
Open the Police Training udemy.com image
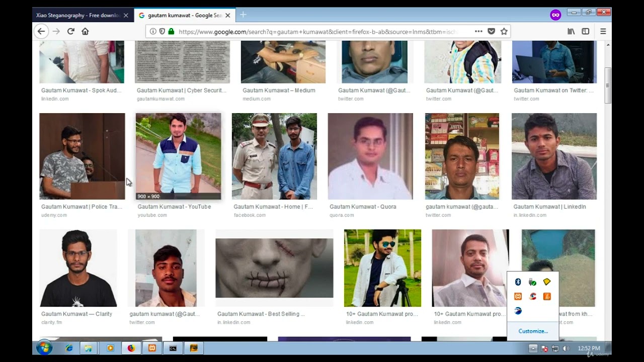click(x=82, y=156)
